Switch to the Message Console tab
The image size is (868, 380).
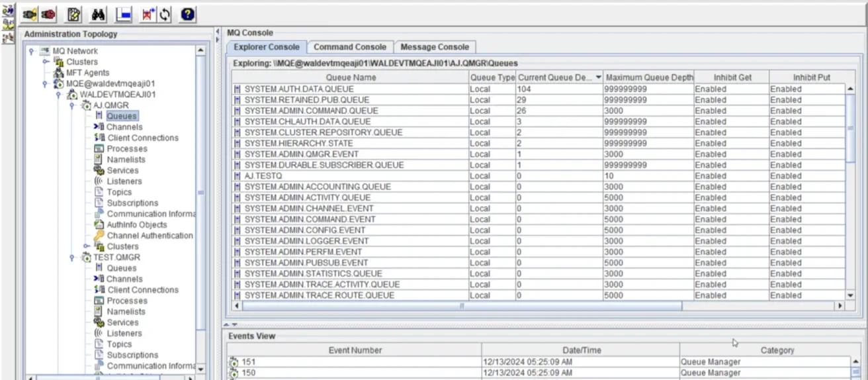tap(435, 47)
